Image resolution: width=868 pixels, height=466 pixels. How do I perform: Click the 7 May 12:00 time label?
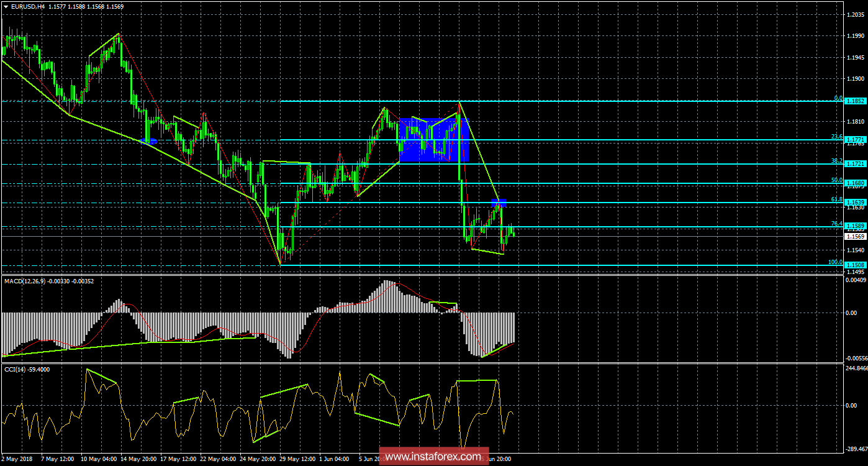(59, 459)
